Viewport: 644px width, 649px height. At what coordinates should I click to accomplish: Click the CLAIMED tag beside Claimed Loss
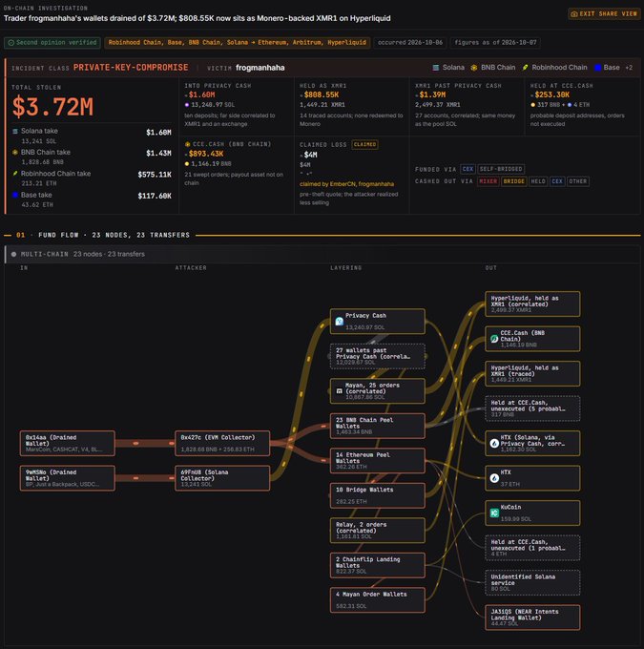click(364, 144)
